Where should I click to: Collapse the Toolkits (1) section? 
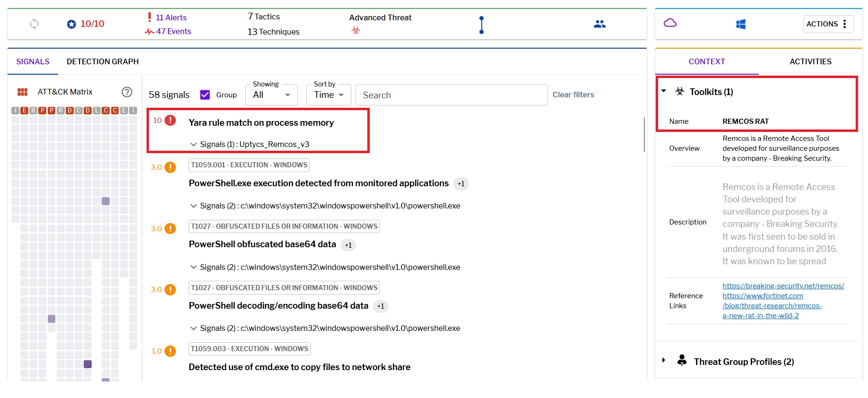[x=664, y=91]
